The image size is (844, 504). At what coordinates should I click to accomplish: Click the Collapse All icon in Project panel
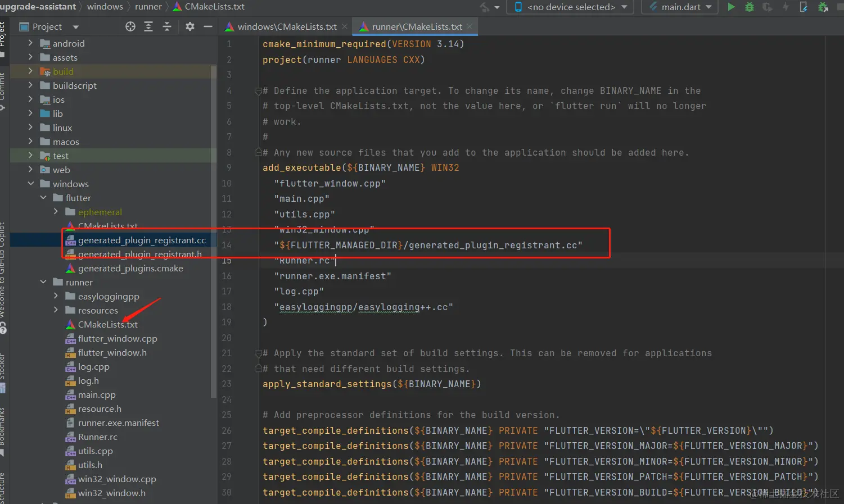[167, 26]
